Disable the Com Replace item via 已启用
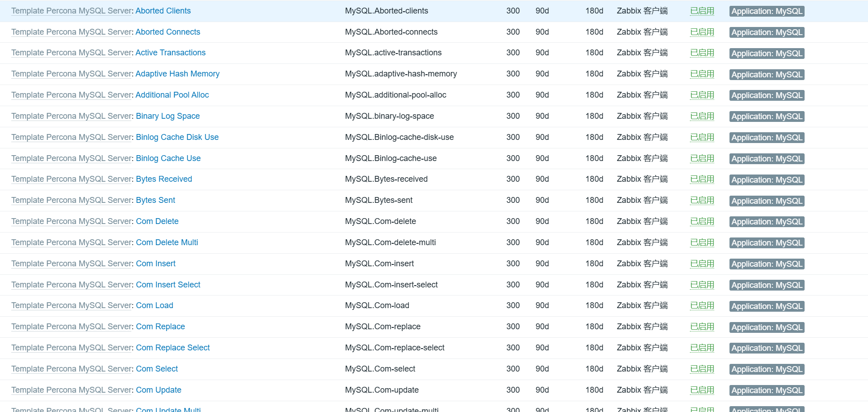The width and height of the screenshot is (868, 412). [702, 327]
